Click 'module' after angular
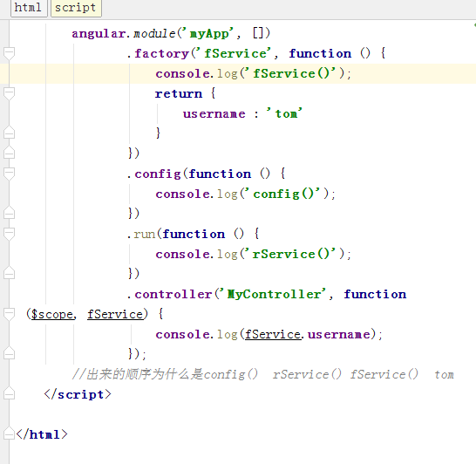The image size is (476, 464). pyautogui.click(x=154, y=33)
